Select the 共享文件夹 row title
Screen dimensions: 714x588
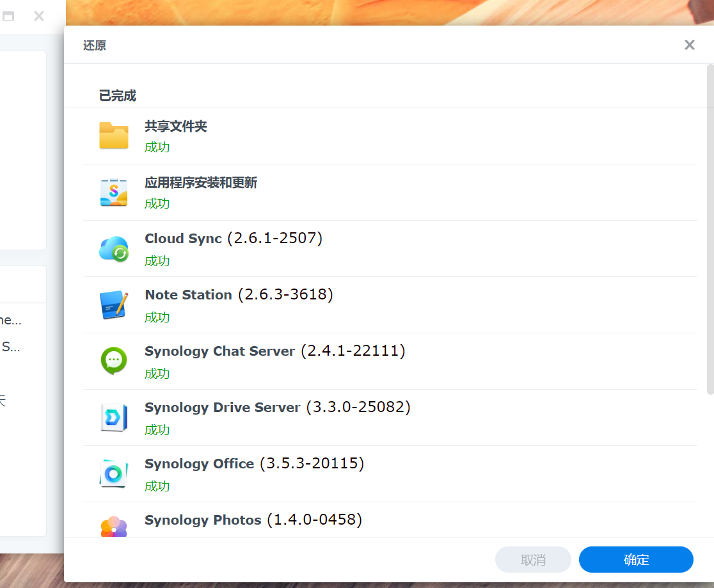pos(176,126)
